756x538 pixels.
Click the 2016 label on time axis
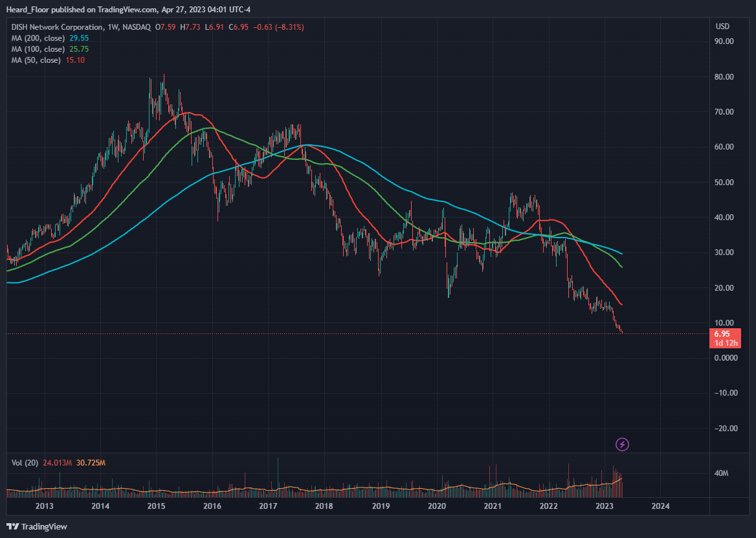[212, 506]
